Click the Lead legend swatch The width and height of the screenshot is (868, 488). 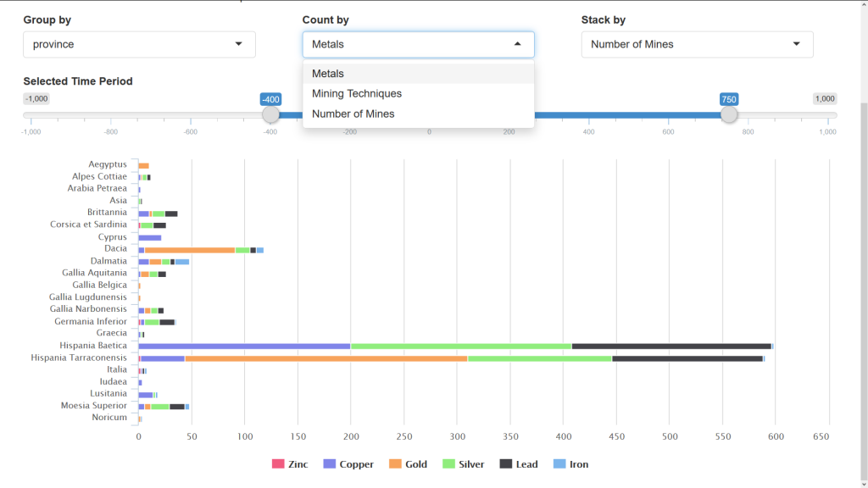[x=506, y=464]
